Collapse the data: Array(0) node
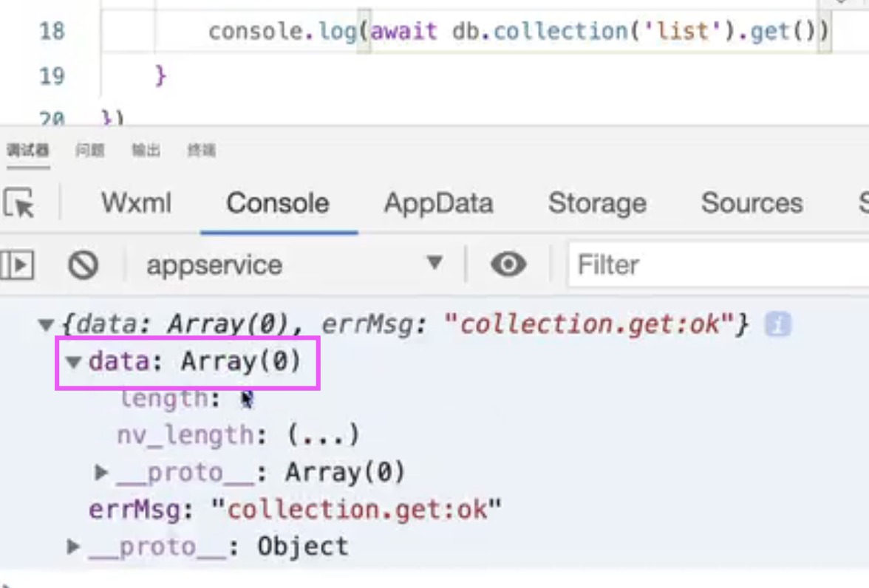 [x=73, y=362]
